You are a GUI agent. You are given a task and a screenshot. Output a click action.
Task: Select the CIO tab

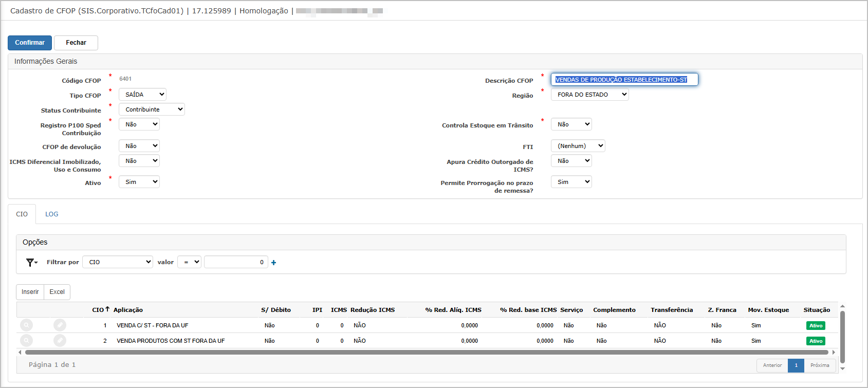click(22, 214)
